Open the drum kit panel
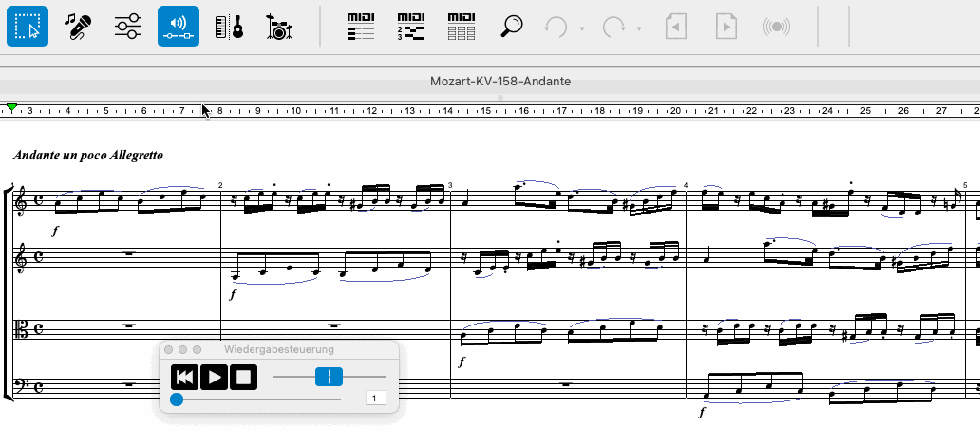This screenshot has width=980, height=446. pyautogui.click(x=279, y=27)
